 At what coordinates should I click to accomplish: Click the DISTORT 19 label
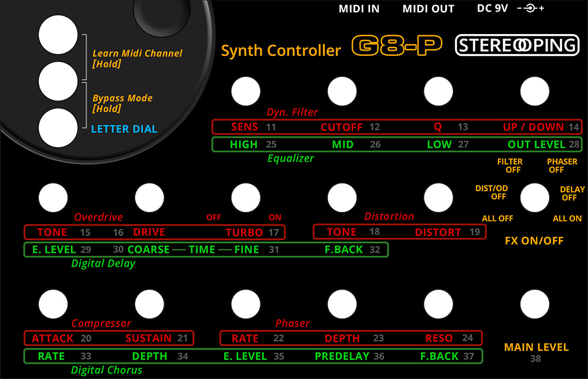(447, 232)
